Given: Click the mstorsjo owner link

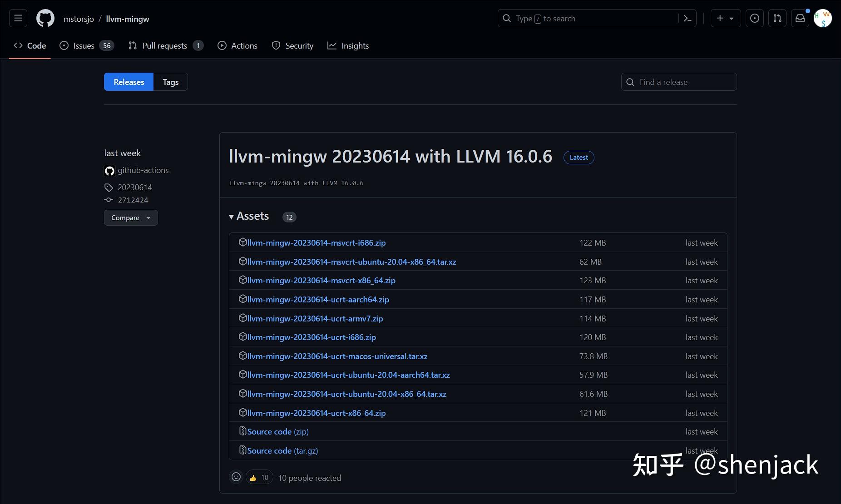Looking at the screenshot, I should point(79,19).
